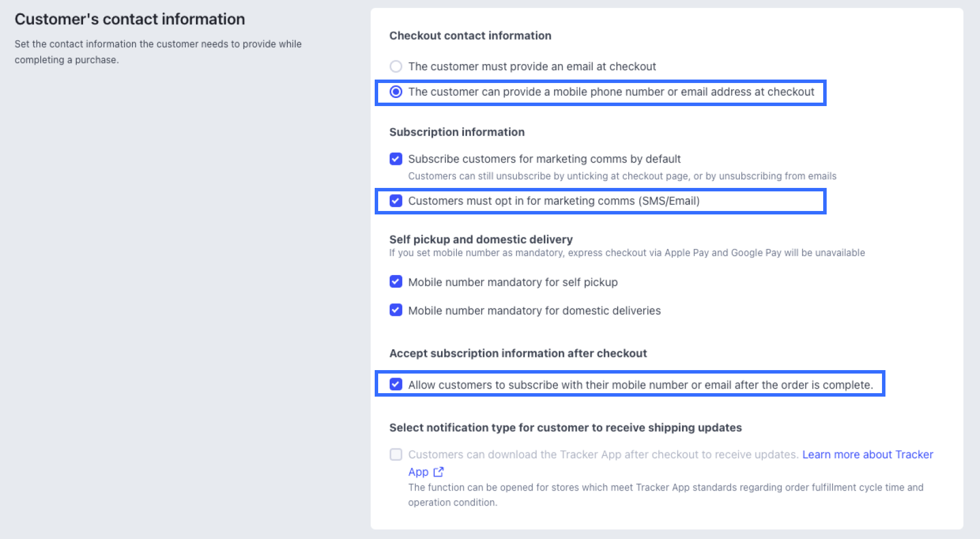
Task: Toggle 'Customers must opt in' checkbox
Action: pyautogui.click(x=396, y=201)
